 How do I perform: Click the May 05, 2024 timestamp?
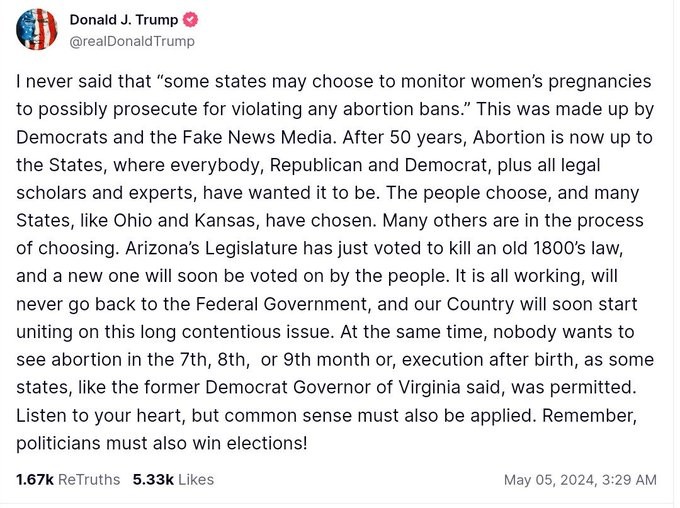click(x=580, y=480)
